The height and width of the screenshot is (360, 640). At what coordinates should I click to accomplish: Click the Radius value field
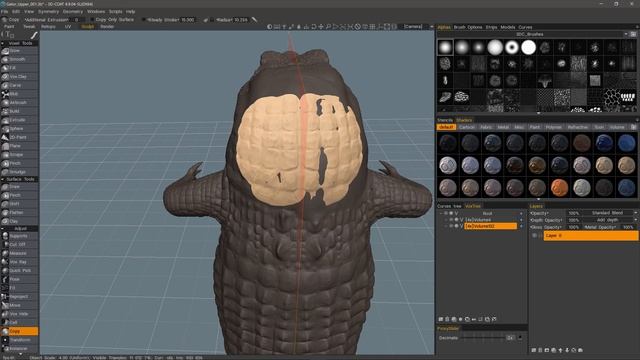(x=241, y=20)
